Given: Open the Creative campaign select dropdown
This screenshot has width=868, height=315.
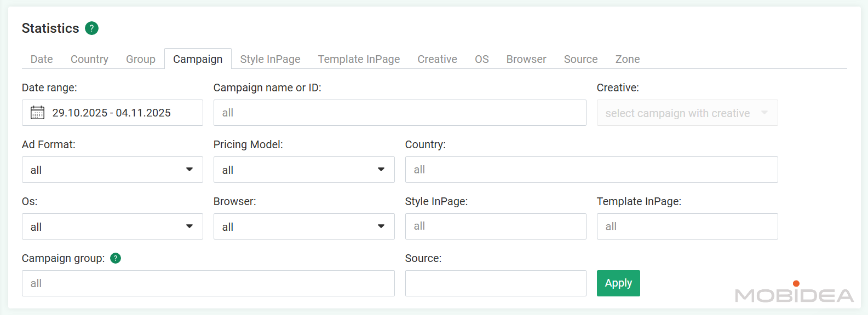Looking at the screenshot, I should pyautogui.click(x=687, y=113).
